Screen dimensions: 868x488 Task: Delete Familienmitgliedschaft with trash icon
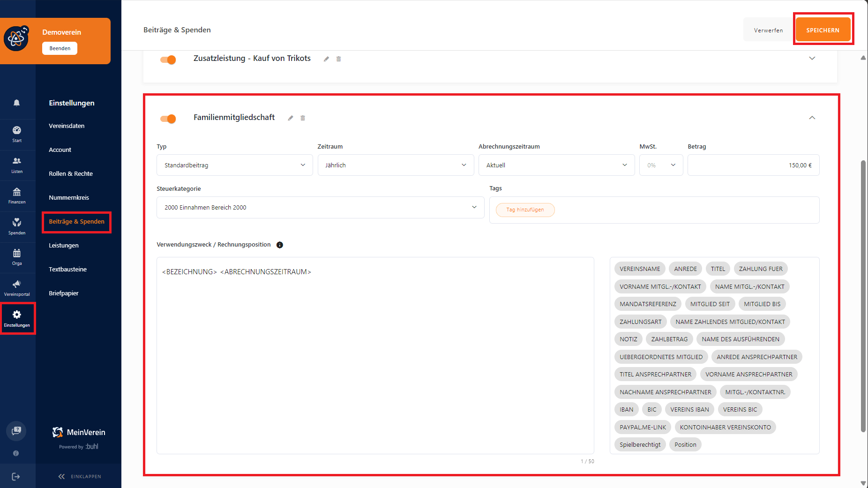pyautogui.click(x=303, y=118)
